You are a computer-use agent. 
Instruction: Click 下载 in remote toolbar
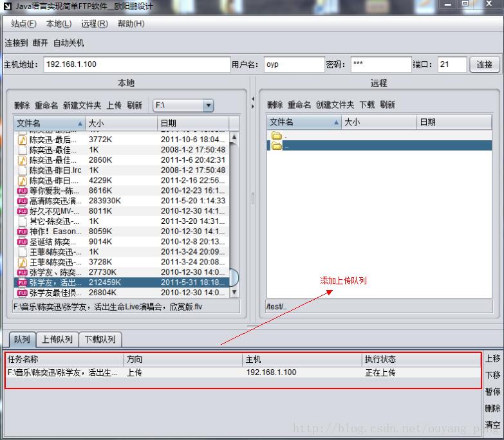[366, 105]
